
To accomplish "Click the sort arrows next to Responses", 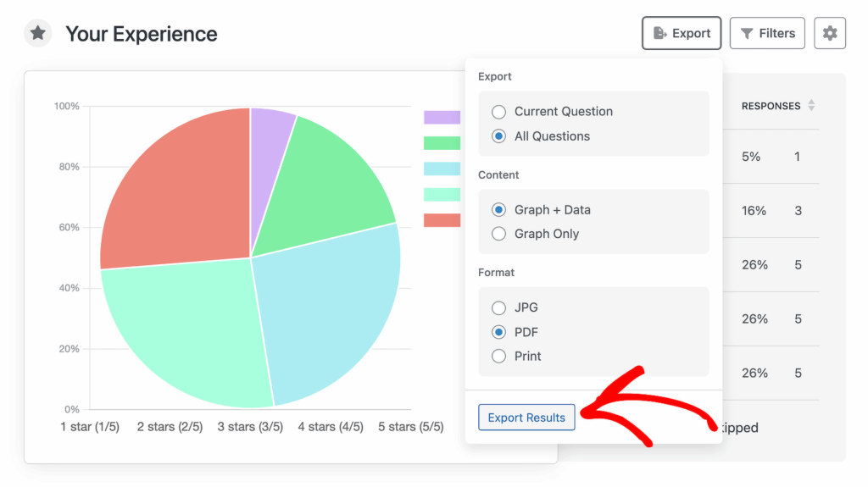I will [811, 106].
